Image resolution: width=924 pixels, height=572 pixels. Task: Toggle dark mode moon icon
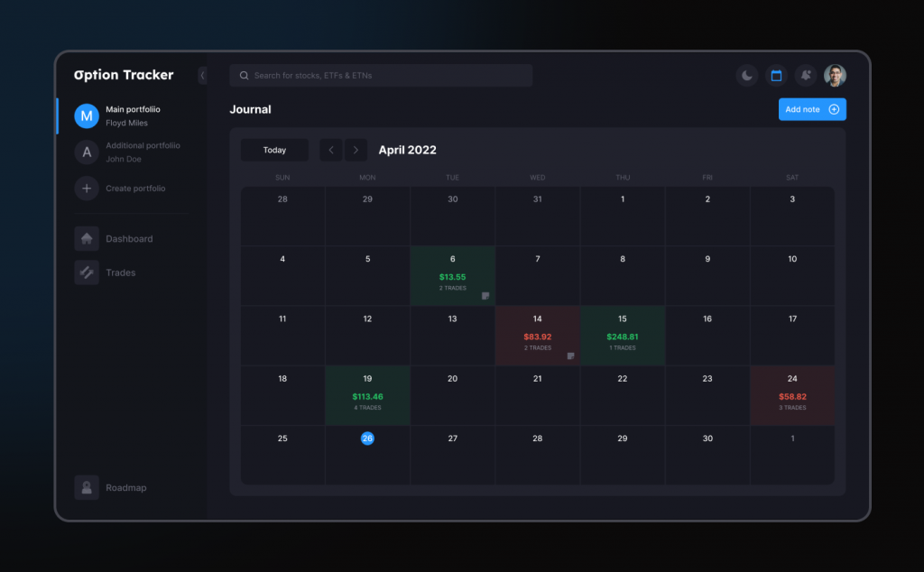coord(746,76)
